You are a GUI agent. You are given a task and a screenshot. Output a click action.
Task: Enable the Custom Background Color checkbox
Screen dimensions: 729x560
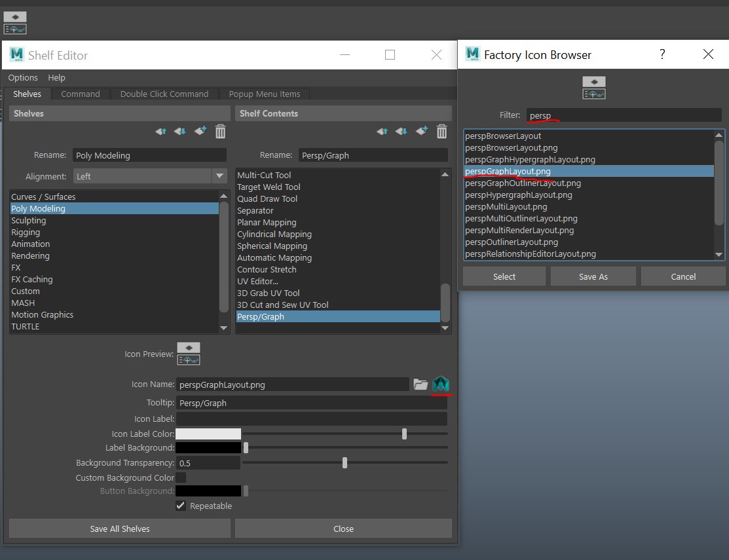point(181,477)
